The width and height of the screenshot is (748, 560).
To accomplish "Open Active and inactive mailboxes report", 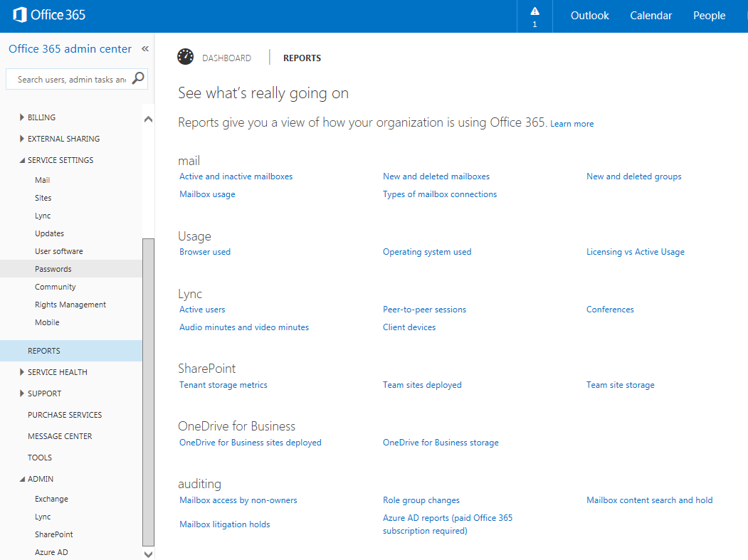I will 236,176.
